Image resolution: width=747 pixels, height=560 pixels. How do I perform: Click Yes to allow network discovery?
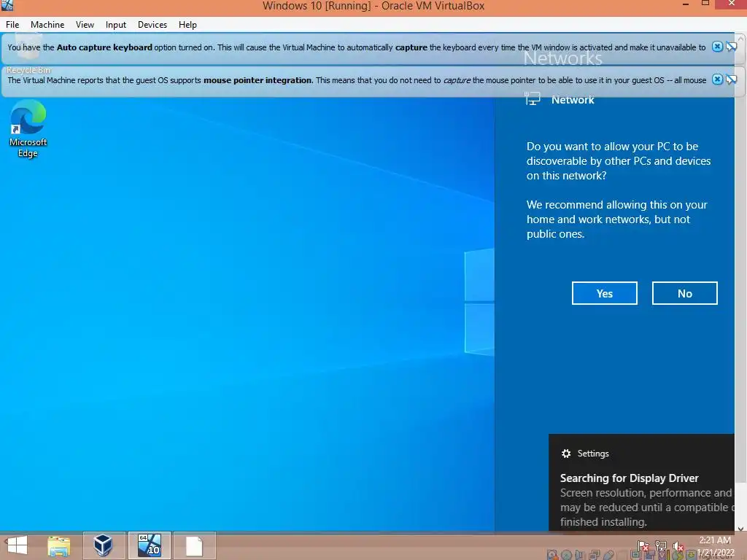coord(605,293)
